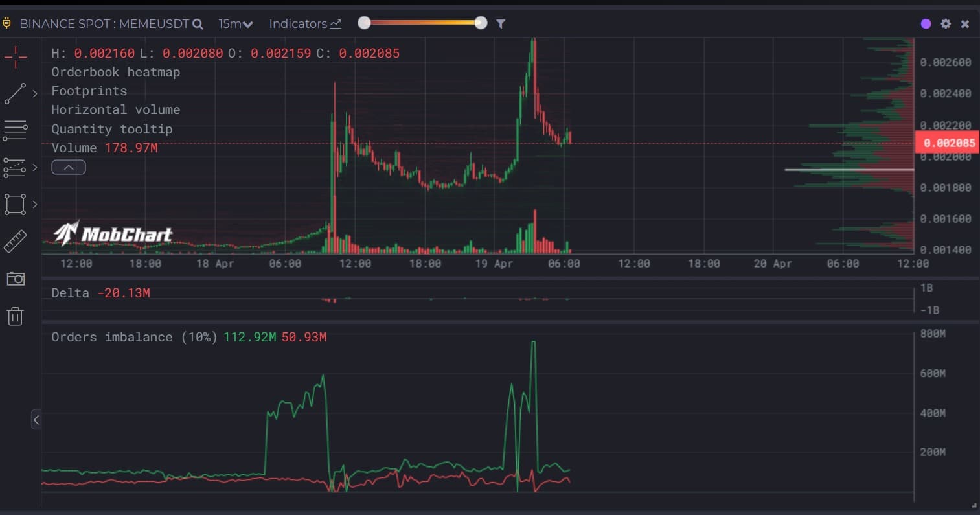Open the Indicators menu
The height and width of the screenshot is (515, 980).
305,24
